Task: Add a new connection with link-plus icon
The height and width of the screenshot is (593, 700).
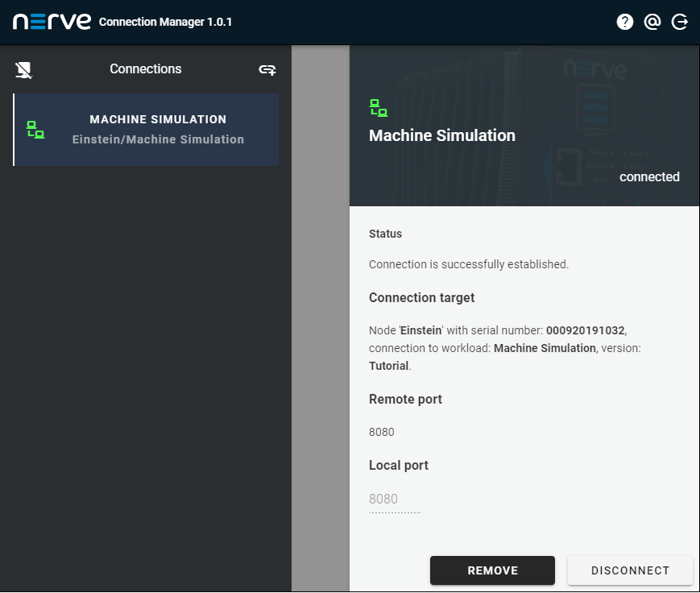Action: [x=267, y=70]
